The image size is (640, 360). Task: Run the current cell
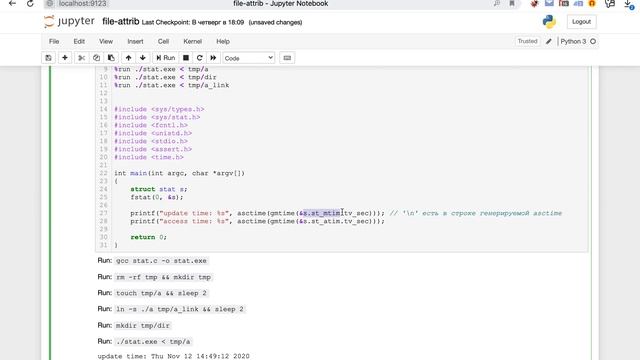tap(166, 58)
